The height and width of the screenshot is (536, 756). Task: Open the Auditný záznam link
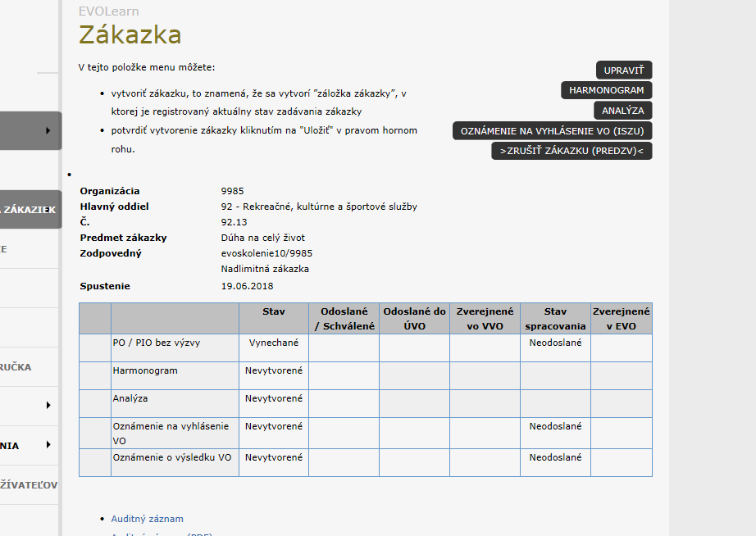147,519
